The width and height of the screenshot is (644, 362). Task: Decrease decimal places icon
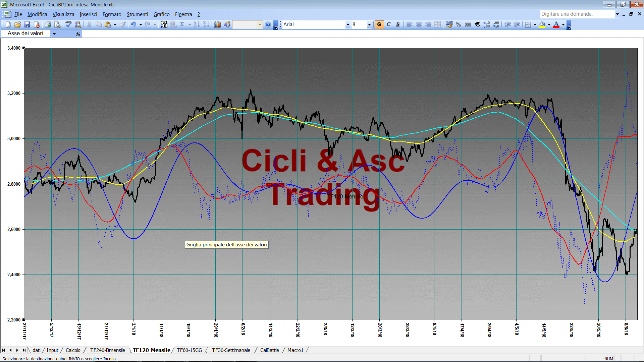click(x=496, y=24)
